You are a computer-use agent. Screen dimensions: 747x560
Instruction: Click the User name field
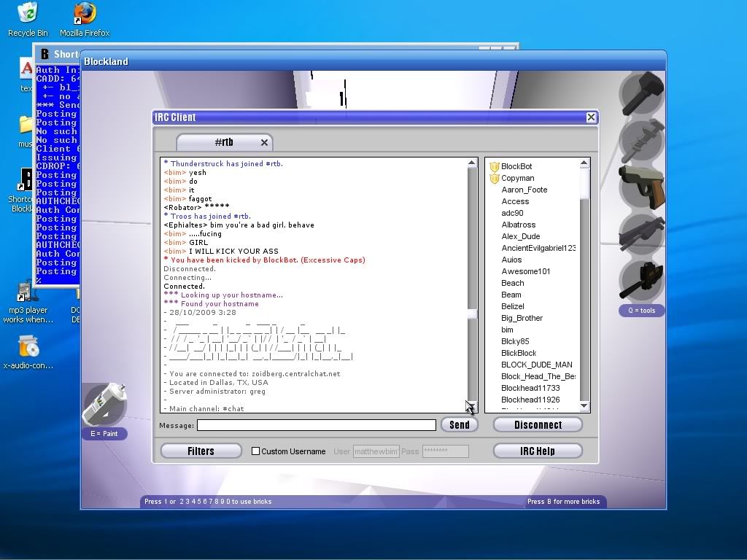(x=376, y=451)
